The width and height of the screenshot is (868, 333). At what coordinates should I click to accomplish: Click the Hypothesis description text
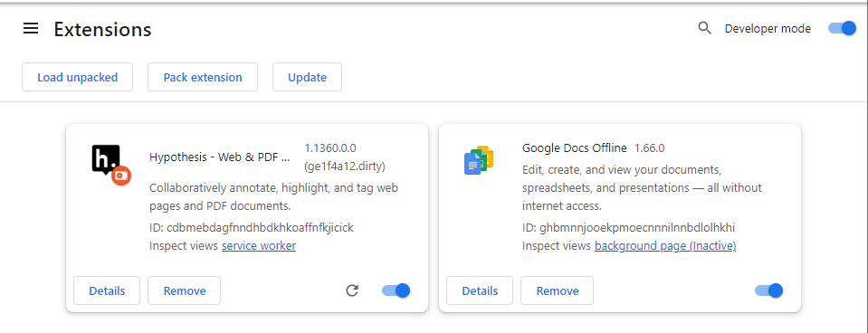tap(273, 197)
